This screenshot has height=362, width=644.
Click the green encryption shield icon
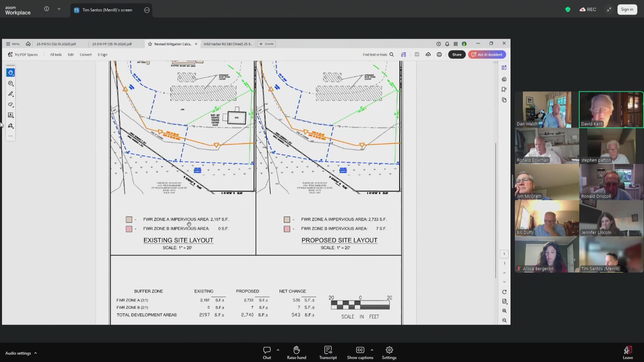tap(568, 9)
